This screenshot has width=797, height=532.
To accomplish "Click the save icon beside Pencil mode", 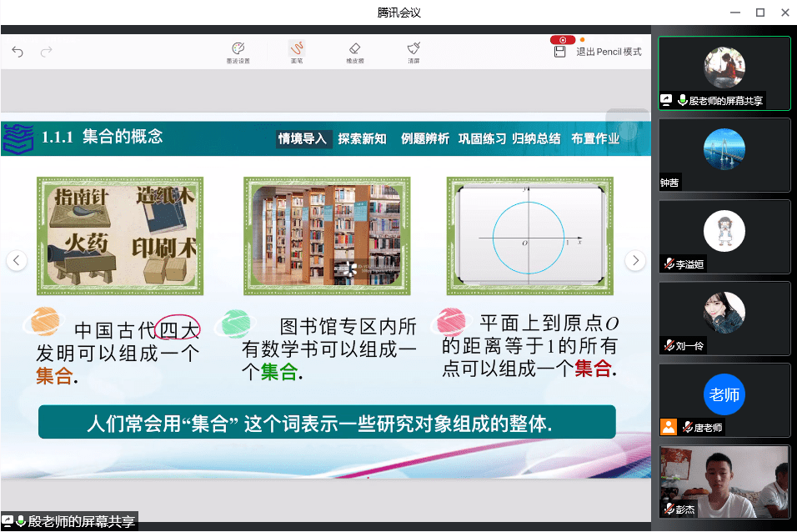I will pos(560,52).
